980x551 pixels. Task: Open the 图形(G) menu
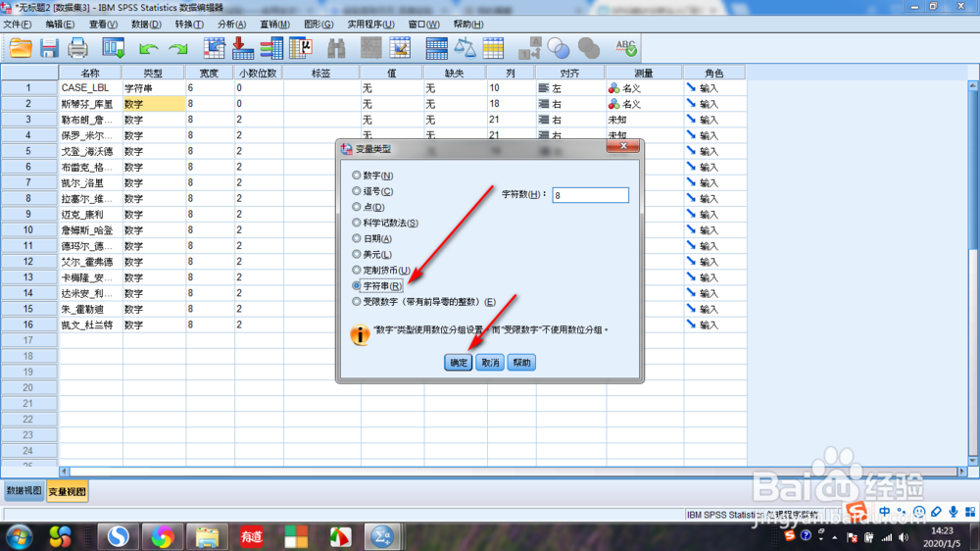[318, 25]
